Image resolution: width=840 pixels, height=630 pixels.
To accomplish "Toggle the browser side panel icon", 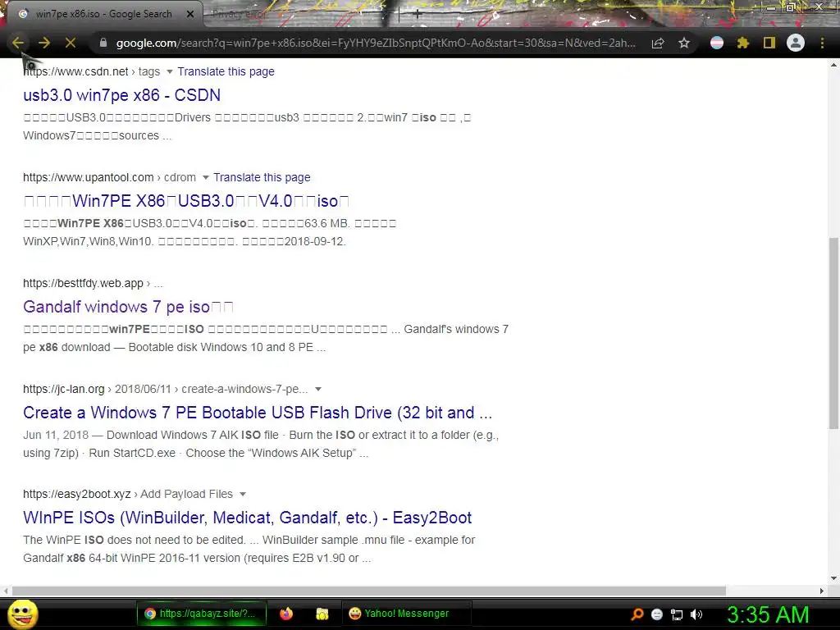I will pos(769,43).
